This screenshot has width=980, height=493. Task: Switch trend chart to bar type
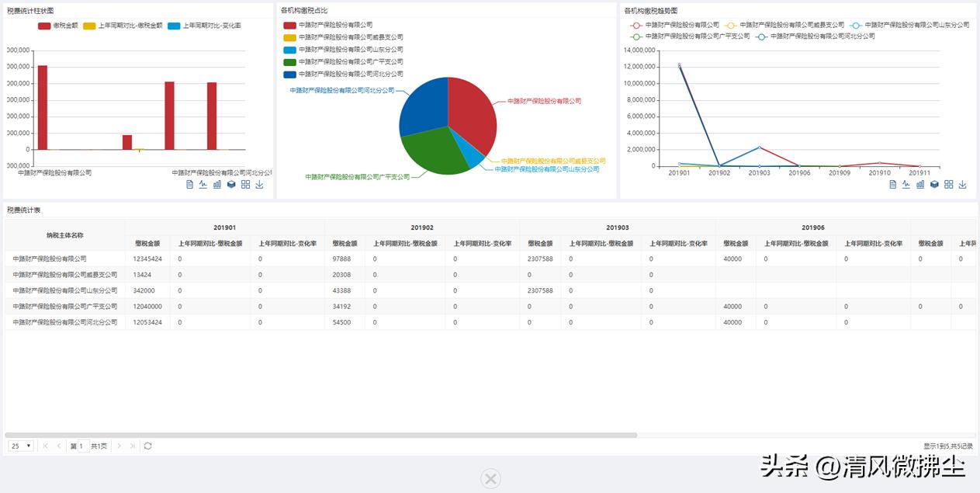(x=920, y=184)
